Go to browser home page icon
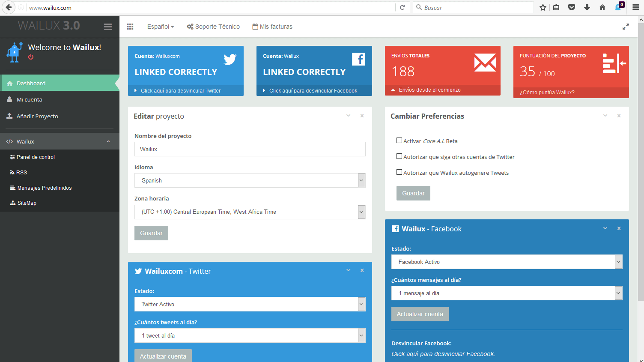 (x=602, y=7)
